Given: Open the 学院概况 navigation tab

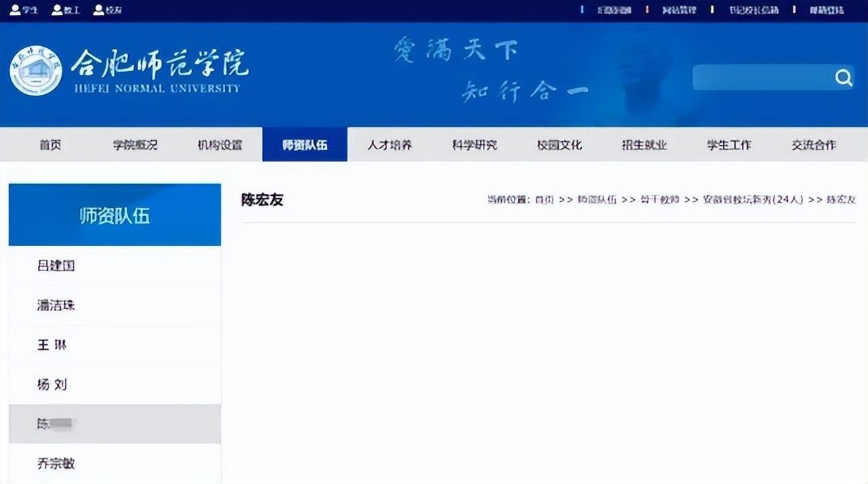Looking at the screenshot, I should click(x=135, y=144).
